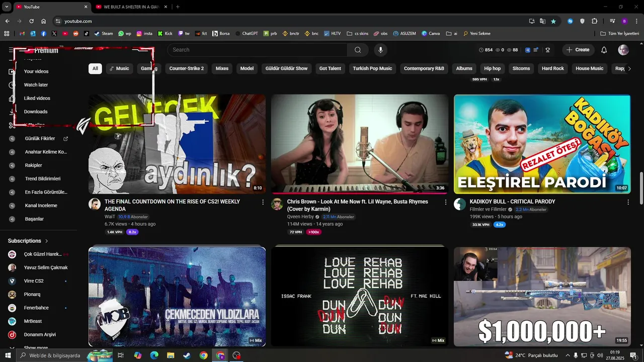644x362 pixels.
Task: Open the Filmler ve Filimler channel avatar
Action: [460, 204]
